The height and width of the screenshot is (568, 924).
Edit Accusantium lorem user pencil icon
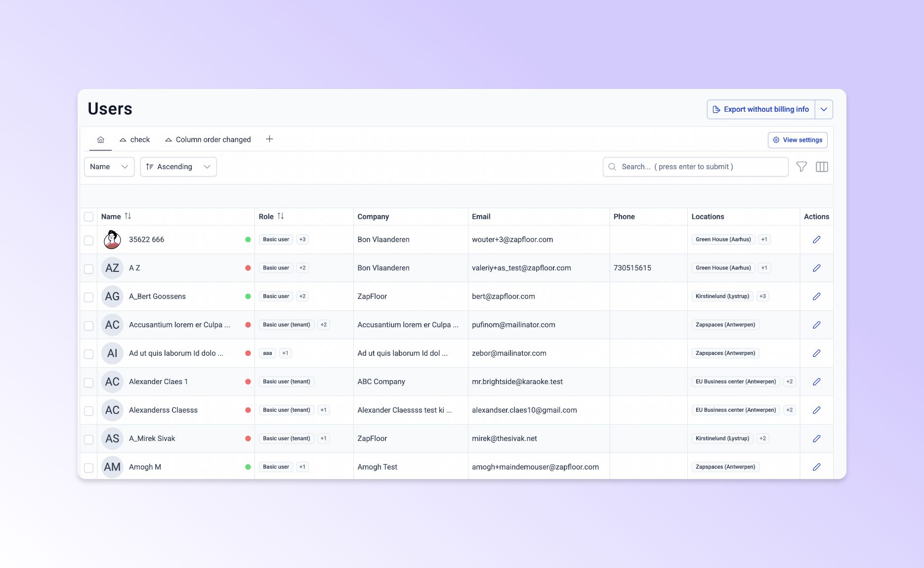coord(816,325)
